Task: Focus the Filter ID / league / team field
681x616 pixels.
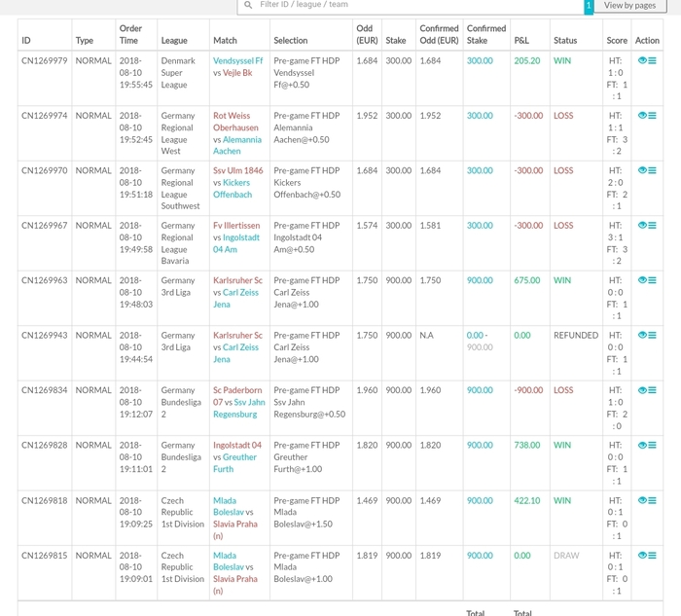Action: click(411, 6)
